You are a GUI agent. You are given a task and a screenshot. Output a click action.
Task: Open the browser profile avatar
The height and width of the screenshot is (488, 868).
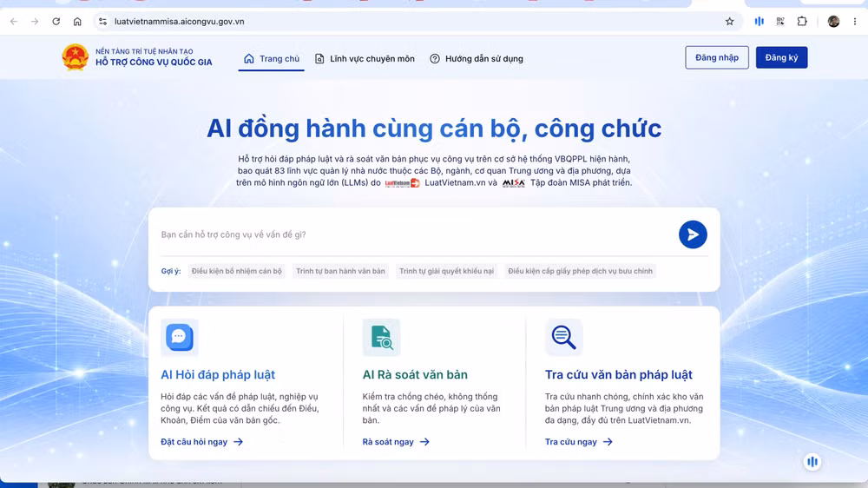(x=833, y=22)
